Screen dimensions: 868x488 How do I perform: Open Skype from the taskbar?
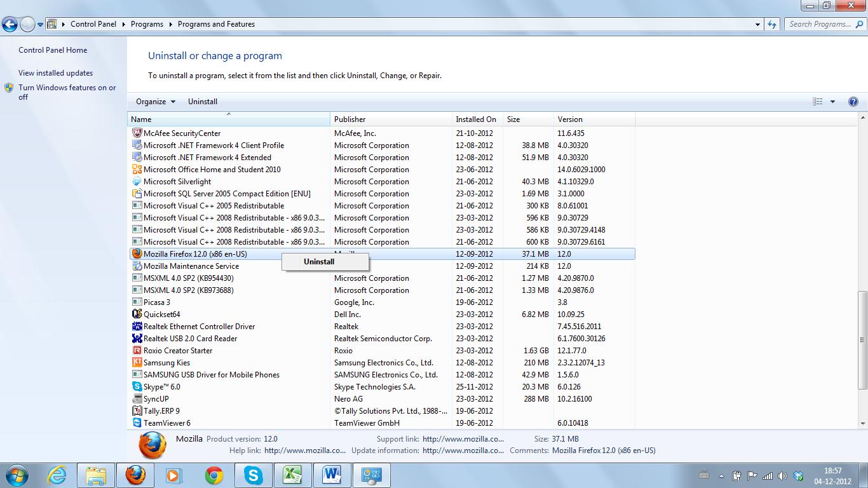(254, 475)
